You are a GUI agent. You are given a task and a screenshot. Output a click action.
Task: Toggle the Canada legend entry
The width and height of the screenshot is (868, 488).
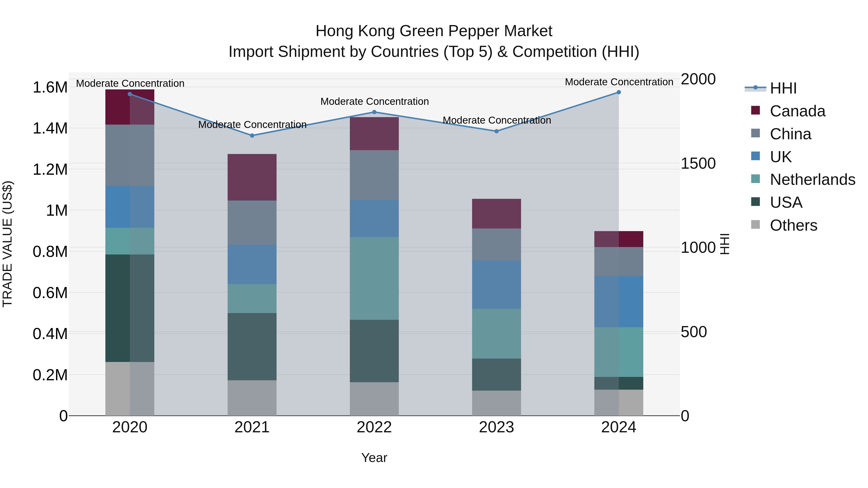click(x=788, y=111)
